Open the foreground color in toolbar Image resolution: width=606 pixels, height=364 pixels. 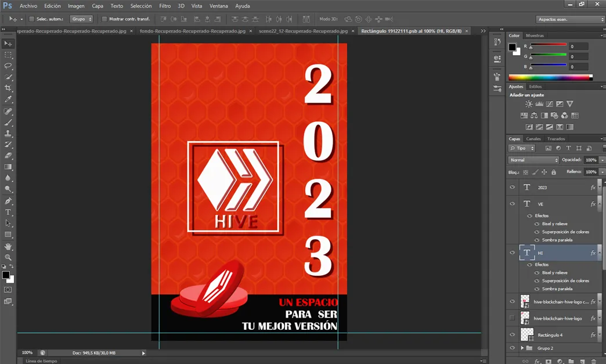5,275
